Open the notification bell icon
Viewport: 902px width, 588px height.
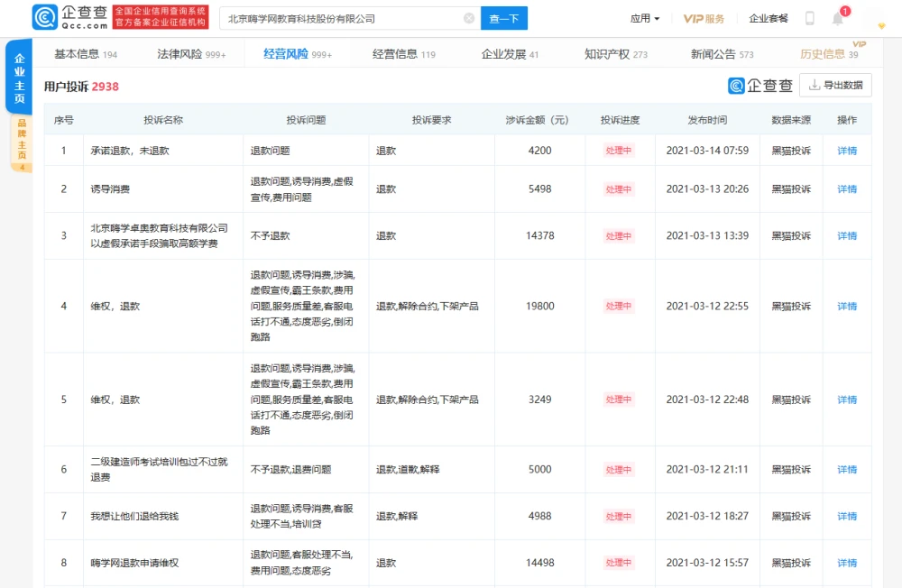tap(838, 18)
